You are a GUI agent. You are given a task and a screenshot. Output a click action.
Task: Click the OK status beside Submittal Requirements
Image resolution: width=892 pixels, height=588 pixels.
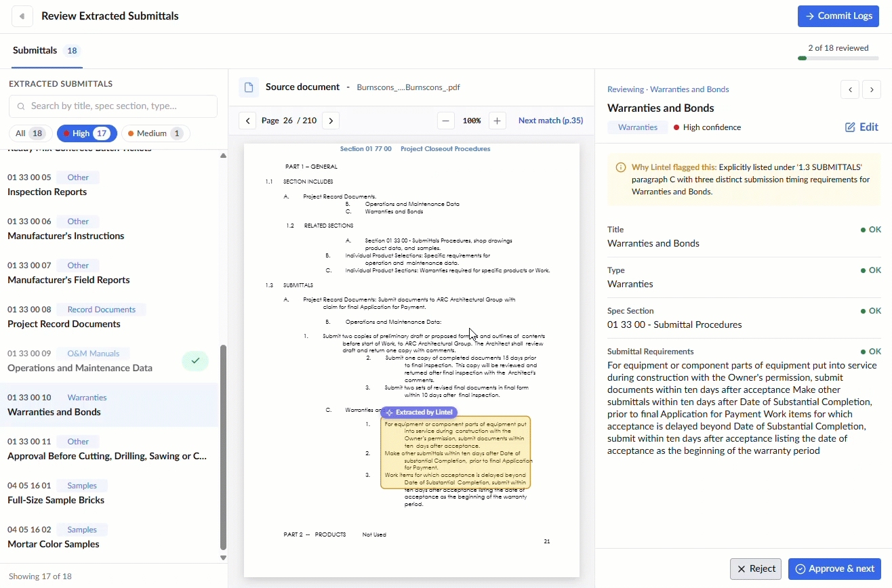tap(871, 352)
